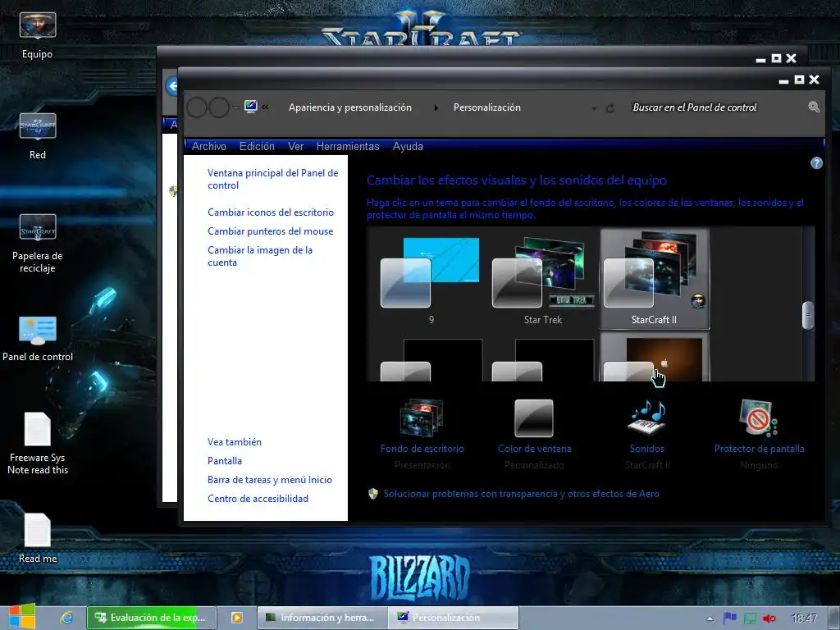Open Panel de control desktop icon
The height and width of the screenshot is (630, 840).
(x=38, y=339)
